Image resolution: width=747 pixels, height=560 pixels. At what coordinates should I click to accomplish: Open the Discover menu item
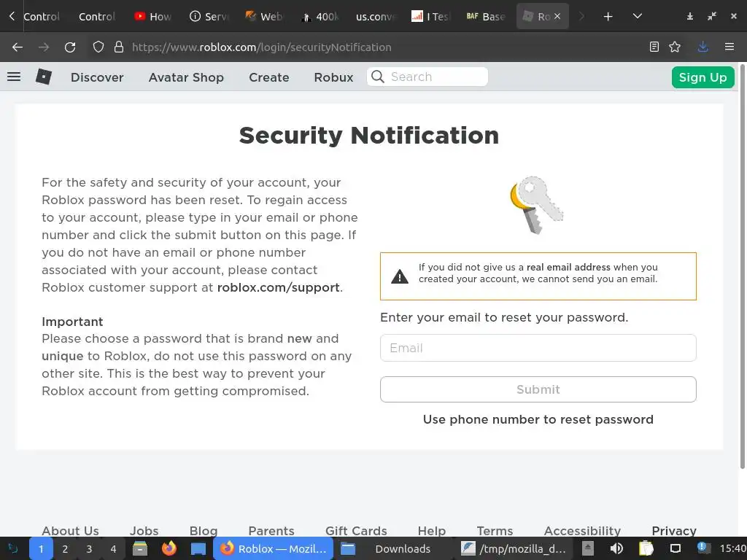click(97, 77)
